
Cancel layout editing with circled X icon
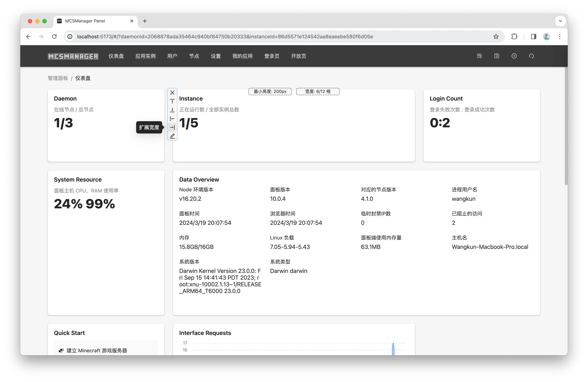[x=514, y=56]
